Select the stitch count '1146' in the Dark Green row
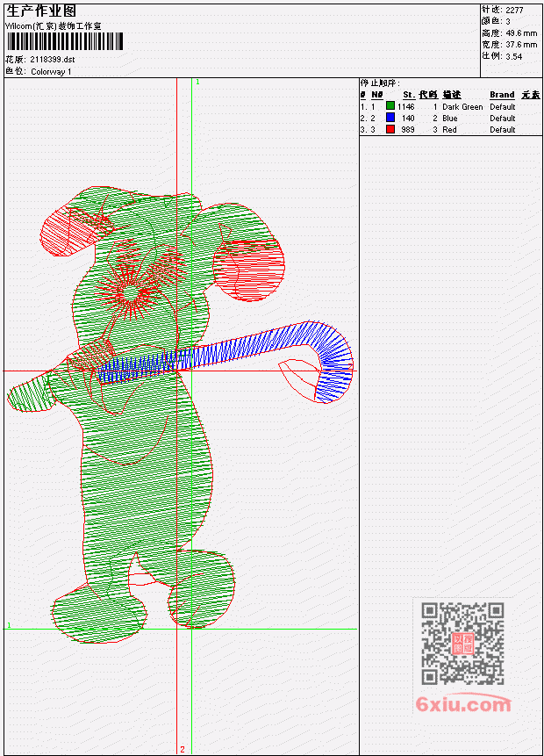544x756 pixels. point(406,106)
